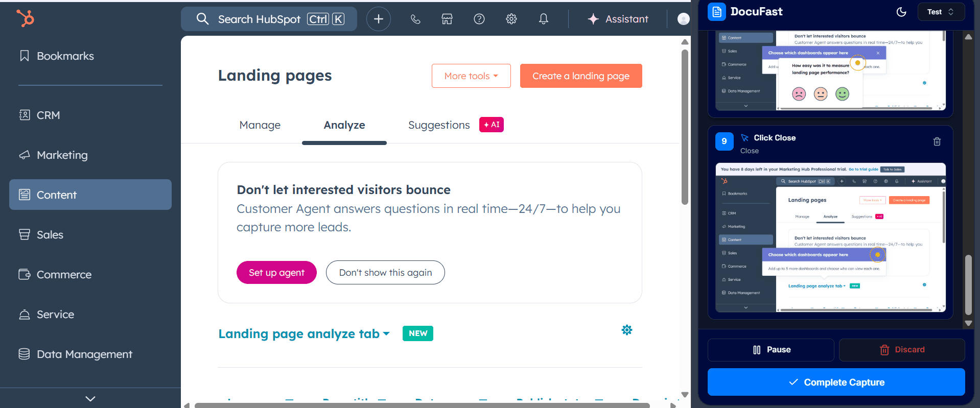The height and width of the screenshot is (408, 980).
Task: Click DocuFast scrollbar up arrow
Action: pos(968,37)
